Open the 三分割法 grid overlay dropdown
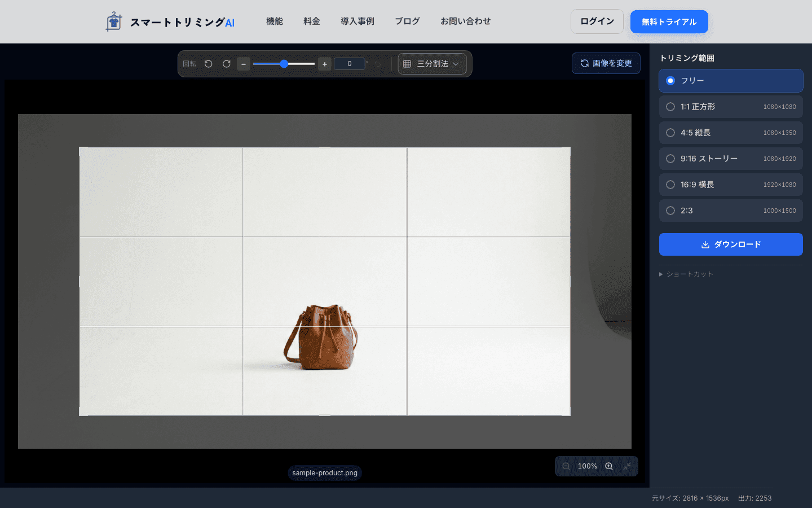 point(433,64)
